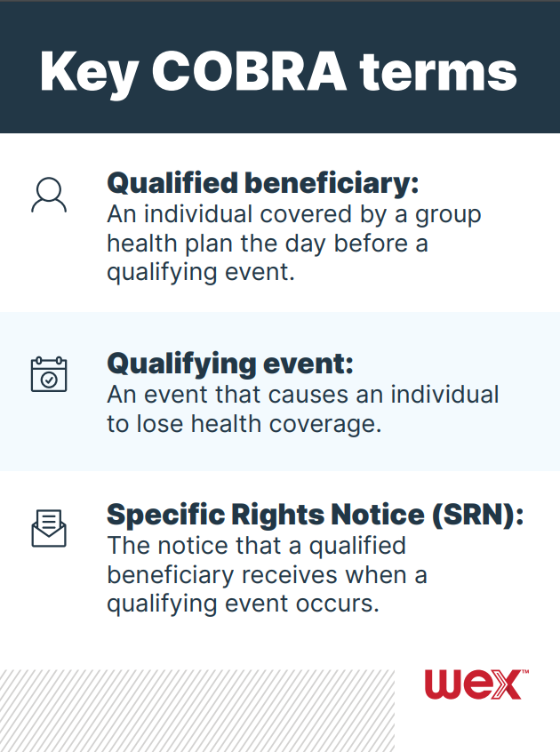Click the word 'COBRA' in header
The height and width of the screenshot is (752, 560).
pyautogui.click(x=249, y=71)
